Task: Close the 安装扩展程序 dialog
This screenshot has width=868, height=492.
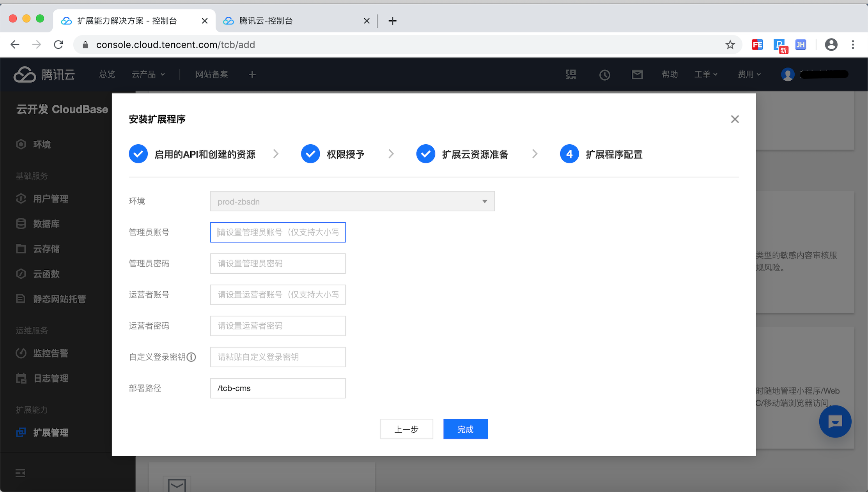Action: (x=735, y=119)
